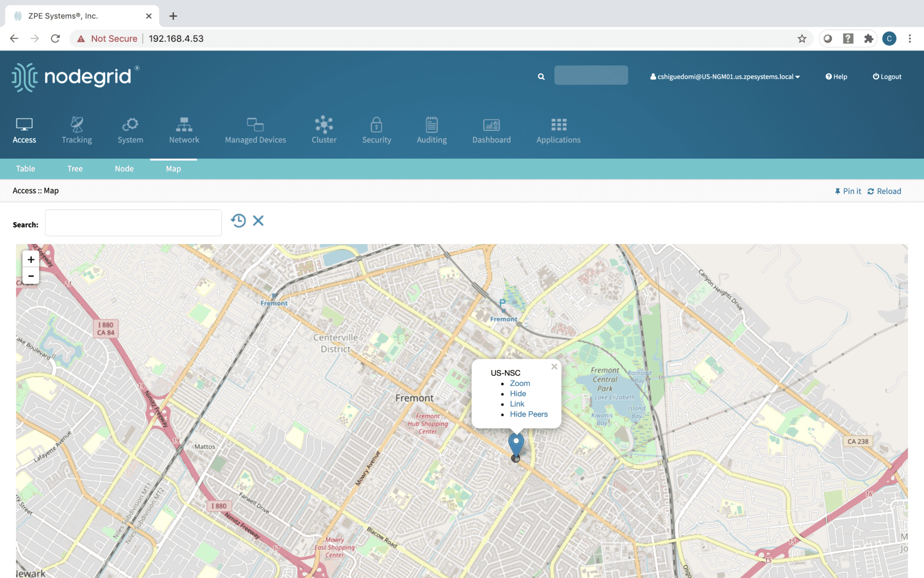924x578 pixels.
Task: Select the Cluster icon
Action: point(324,124)
